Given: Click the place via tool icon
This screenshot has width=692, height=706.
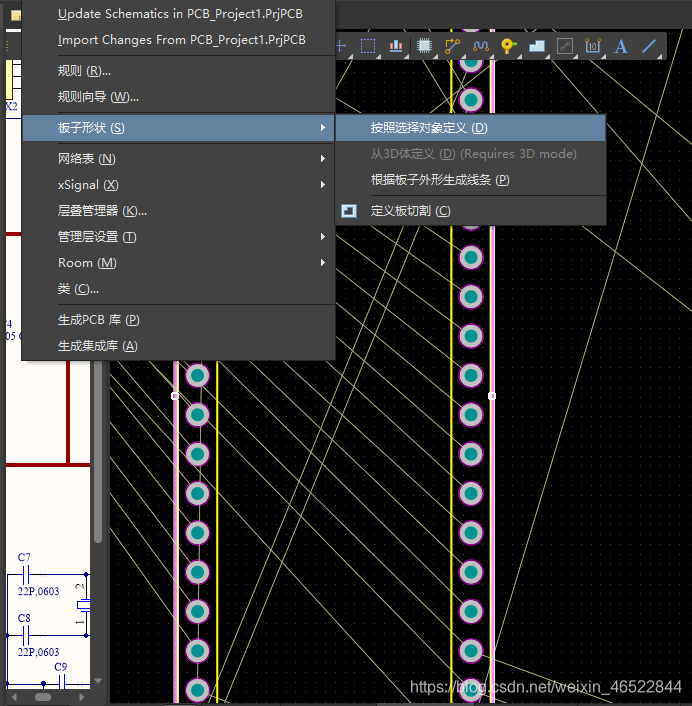Looking at the screenshot, I should click(508, 46).
